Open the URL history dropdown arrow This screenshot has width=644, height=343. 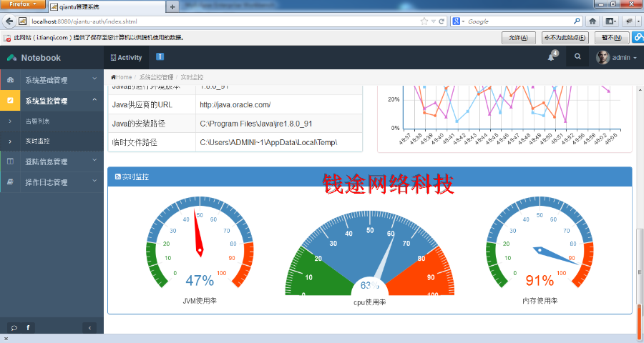(x=434, y=21)
